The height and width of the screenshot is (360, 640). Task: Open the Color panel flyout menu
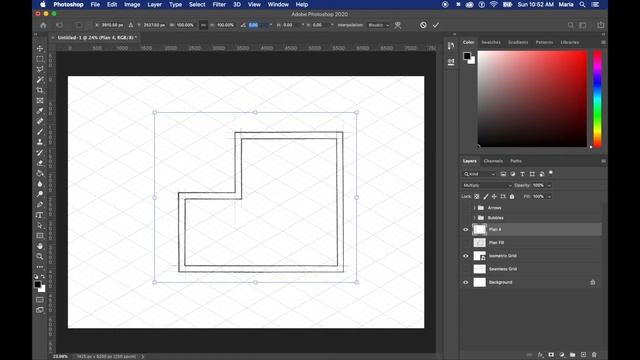click(603, 42)
